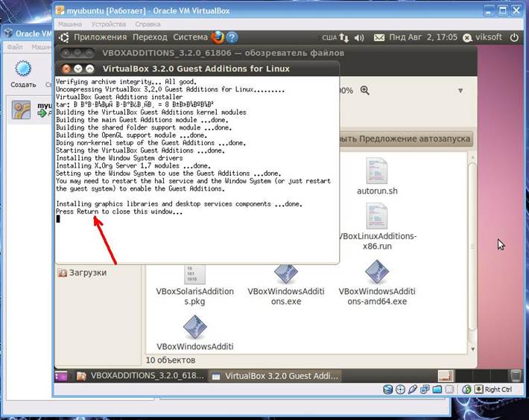
Task: Click the USB devices status icon
Action: tap(412, 389)
